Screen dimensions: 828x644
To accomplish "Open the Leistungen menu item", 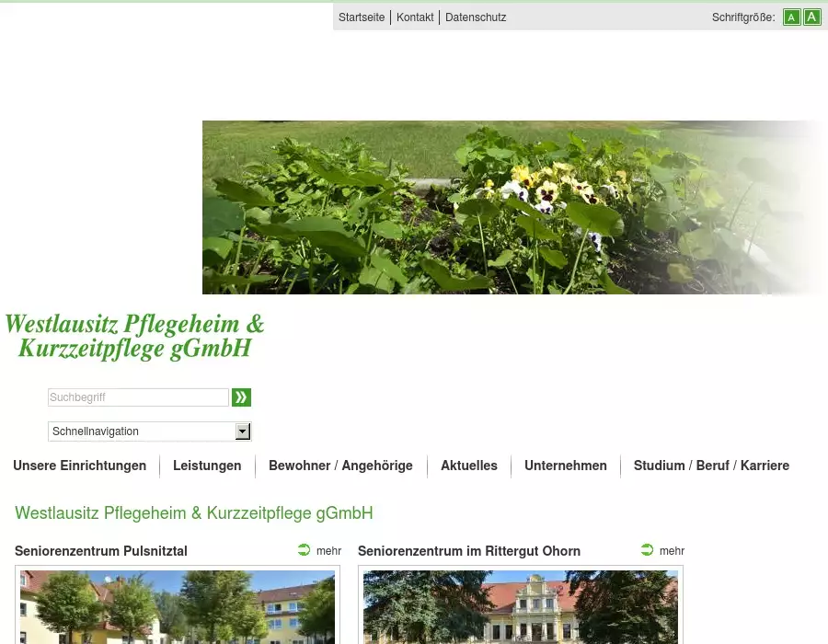I will point(207,466).
